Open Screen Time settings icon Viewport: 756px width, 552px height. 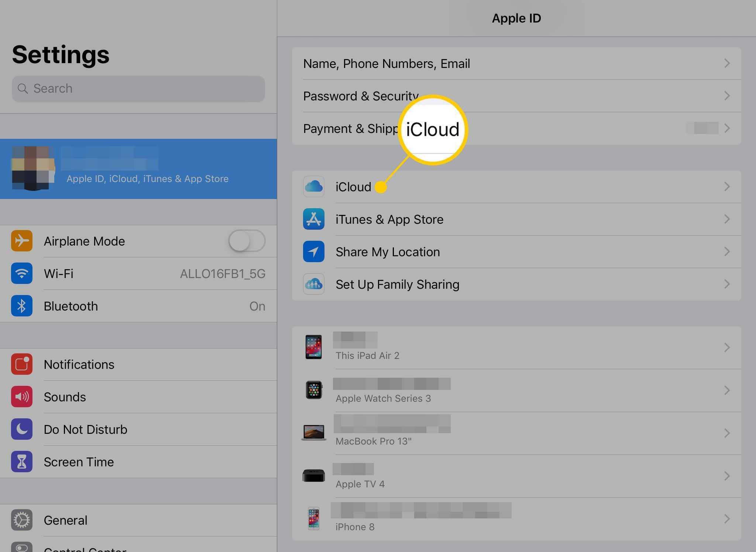click(x=22, y=460)
